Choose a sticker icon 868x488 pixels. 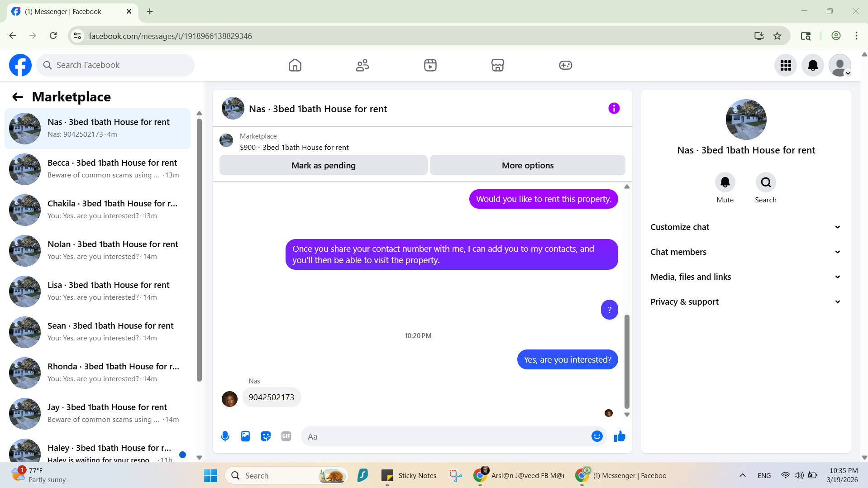(x=266, y=436)
